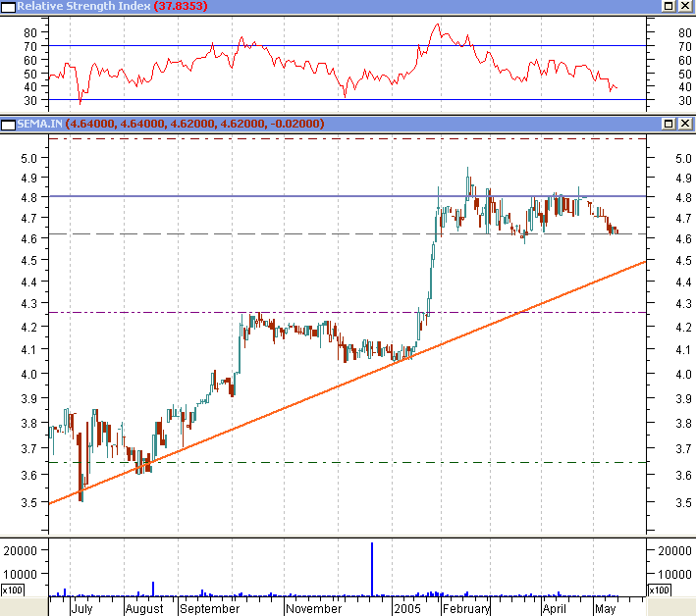696x616 pixels.
Task: Click the SEMA.IN ticker label
Action: [x=39, y=124]
